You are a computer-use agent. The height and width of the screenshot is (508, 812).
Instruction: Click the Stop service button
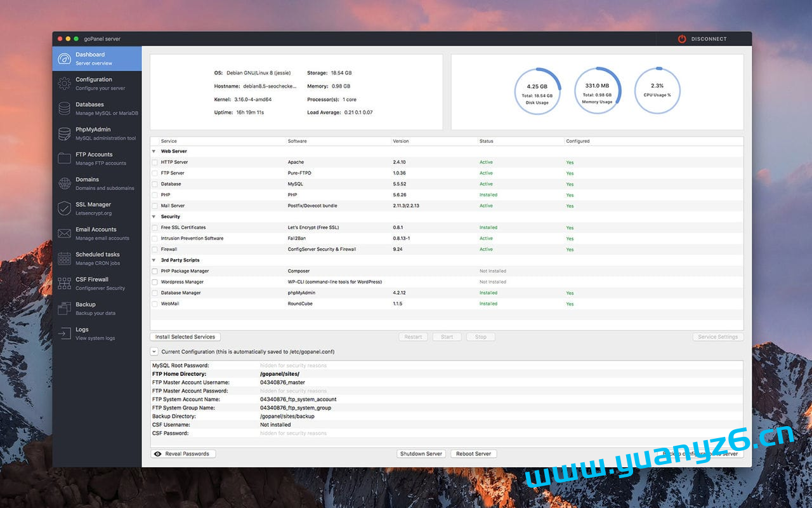[x=481, y=337]
